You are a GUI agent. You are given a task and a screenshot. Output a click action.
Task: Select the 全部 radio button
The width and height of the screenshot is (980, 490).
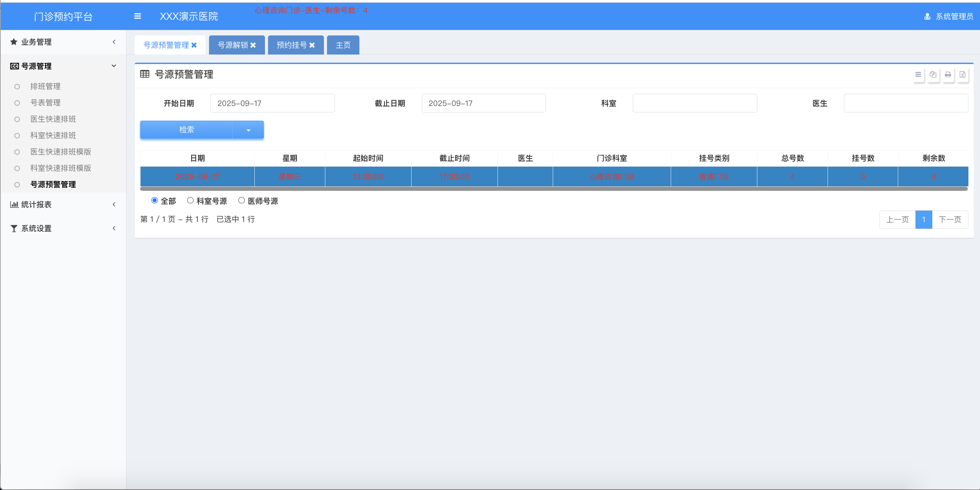coord(154,200)
